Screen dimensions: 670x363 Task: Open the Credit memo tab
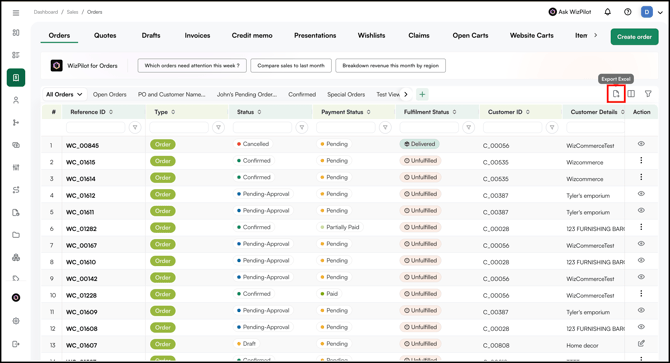[252, 35]
